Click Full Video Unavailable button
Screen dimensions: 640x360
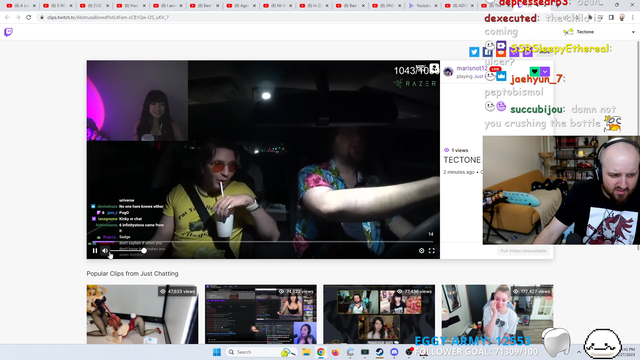coord(523,251)
